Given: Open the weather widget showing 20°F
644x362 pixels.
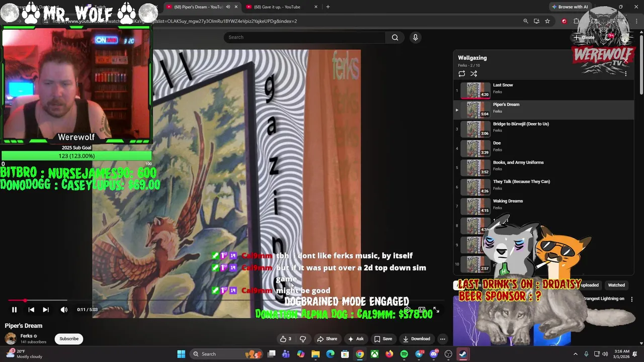Looking at the screenshot, I should click(23, 354).
